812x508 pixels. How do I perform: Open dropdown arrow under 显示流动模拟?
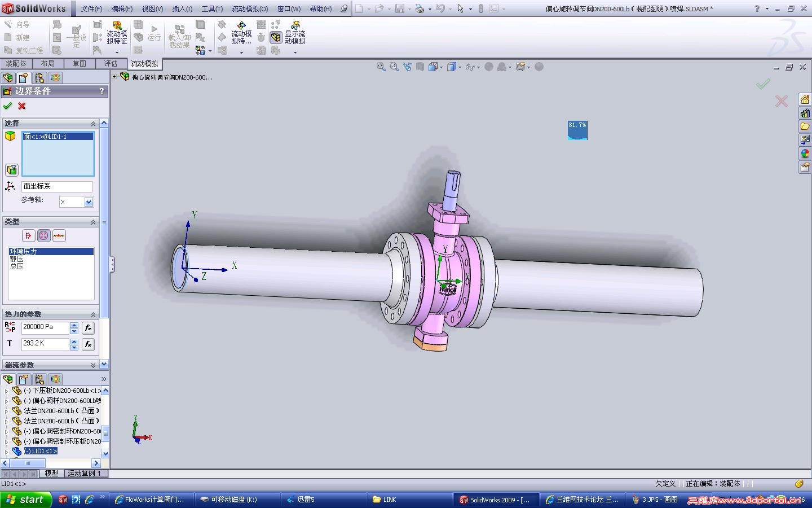[295, 52]
